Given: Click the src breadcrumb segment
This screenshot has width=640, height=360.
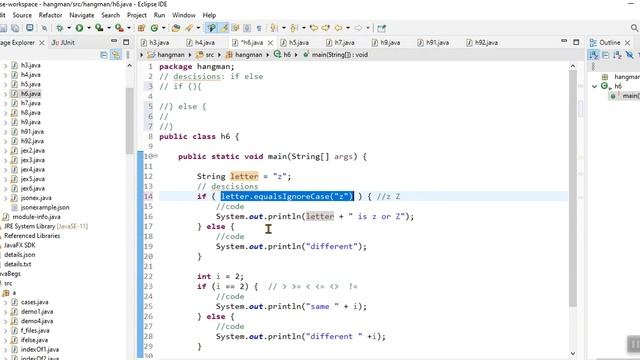Looking at the screenshot, I should [205, 55].
